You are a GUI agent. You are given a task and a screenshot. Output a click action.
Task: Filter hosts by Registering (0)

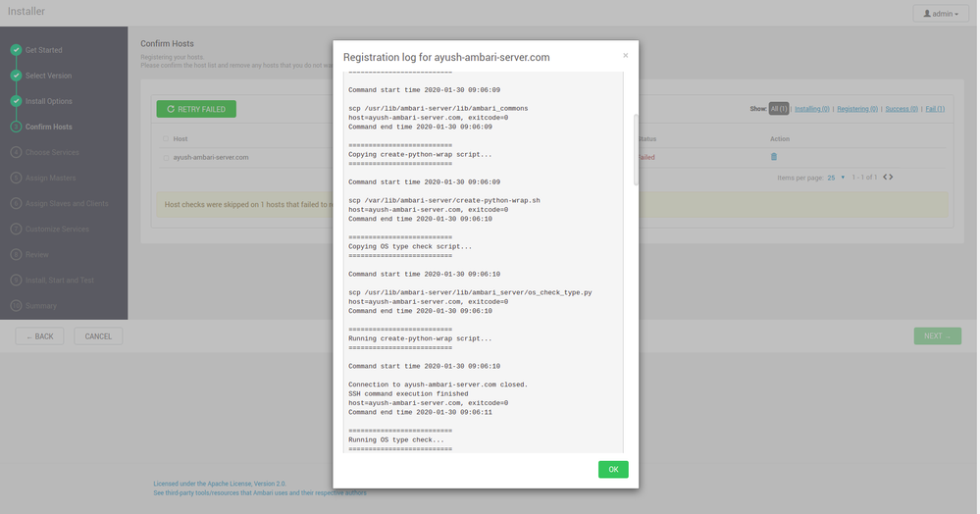857,109
